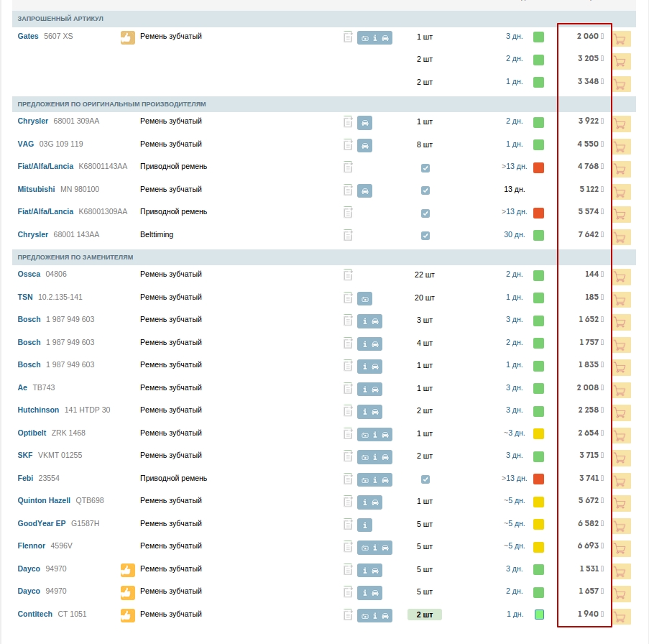The height and width of the screenshot is (644, 649).
Task: Click the '~5 дн.' delivery time for GoodYear EP
Action: click(x=514, y=523)
